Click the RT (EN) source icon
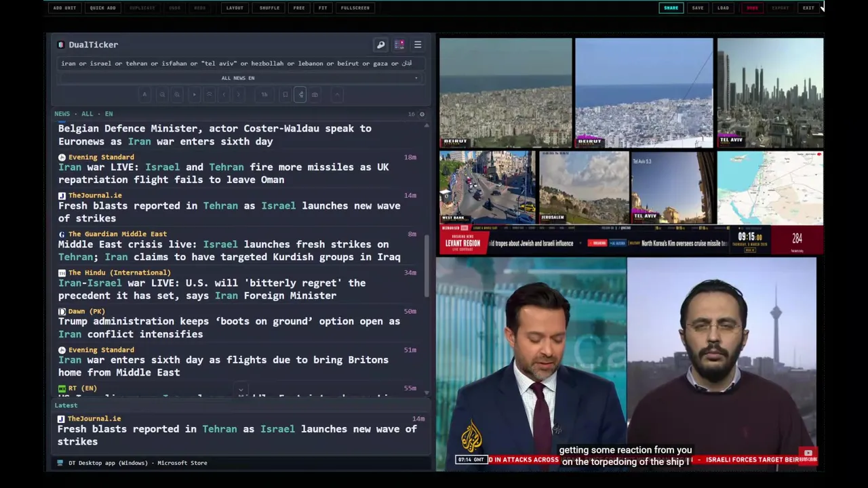The height and width of the screenshot is (488, 868). click(x=62, y=389)
